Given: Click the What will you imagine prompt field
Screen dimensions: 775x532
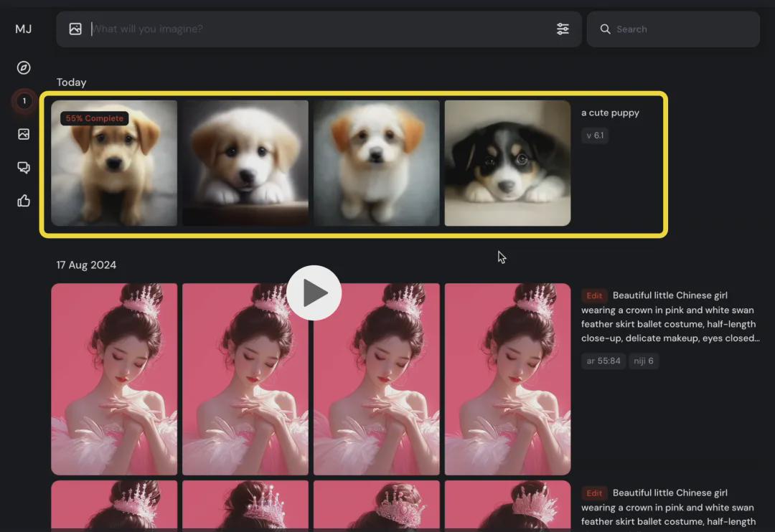Looking at the screenshot, I should tap(319, 29).
